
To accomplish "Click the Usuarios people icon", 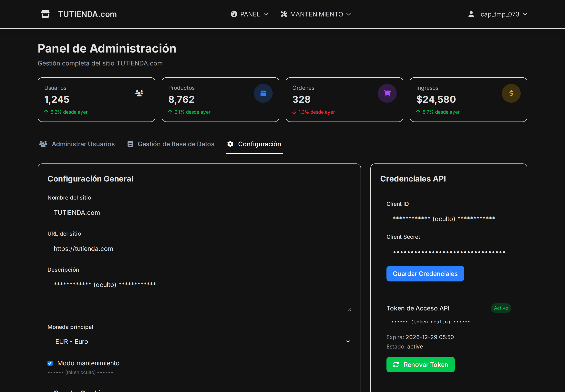I will click(139, 93).
